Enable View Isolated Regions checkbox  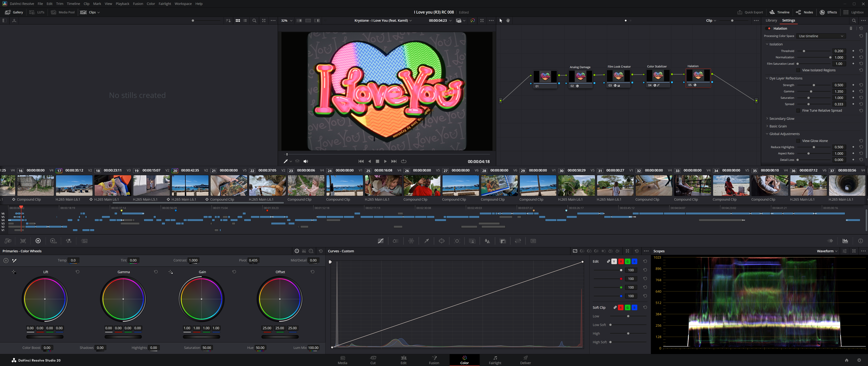click(x=798, y=70)
